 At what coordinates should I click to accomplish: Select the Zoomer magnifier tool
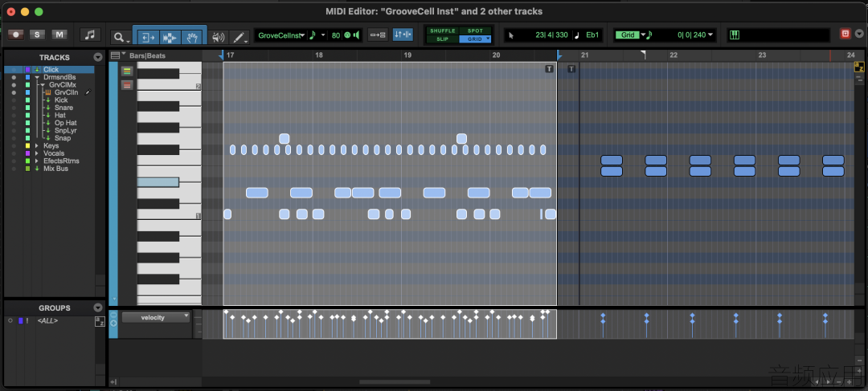click(120, 37)
